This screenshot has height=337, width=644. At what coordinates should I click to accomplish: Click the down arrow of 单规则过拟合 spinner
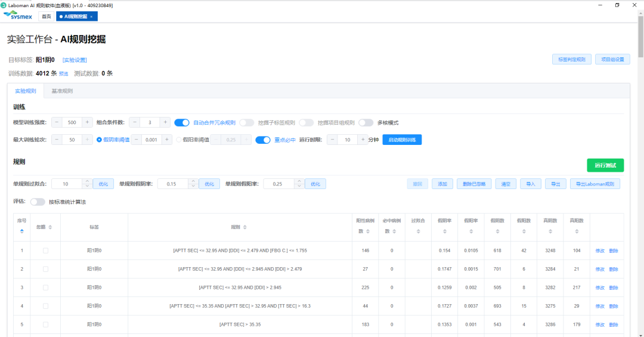[86, 186]
